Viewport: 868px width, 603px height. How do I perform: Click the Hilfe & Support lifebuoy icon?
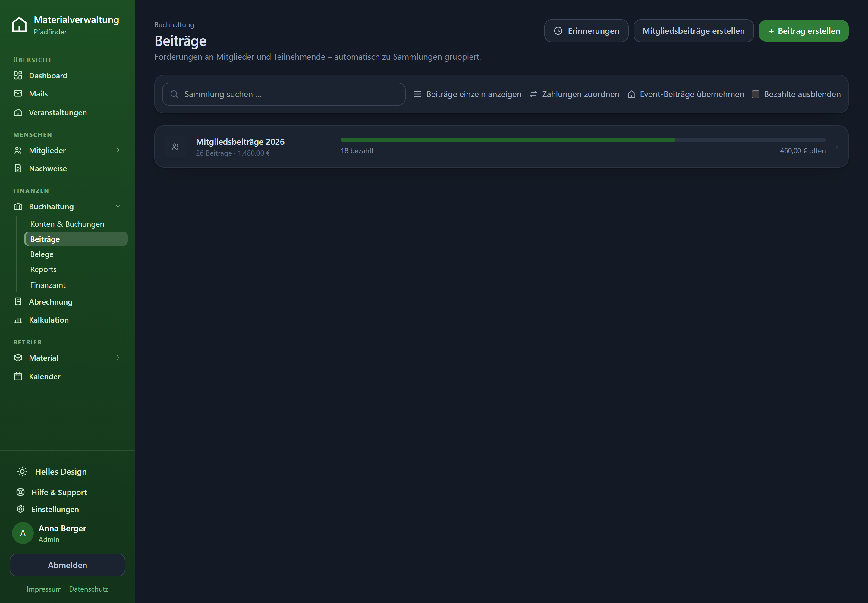coord(21,492)
